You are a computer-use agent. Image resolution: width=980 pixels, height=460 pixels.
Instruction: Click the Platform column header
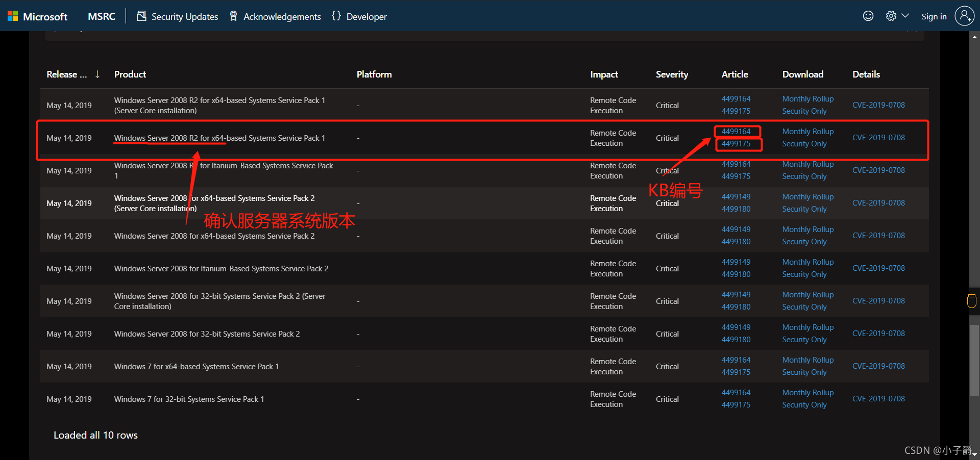(374, 74)
